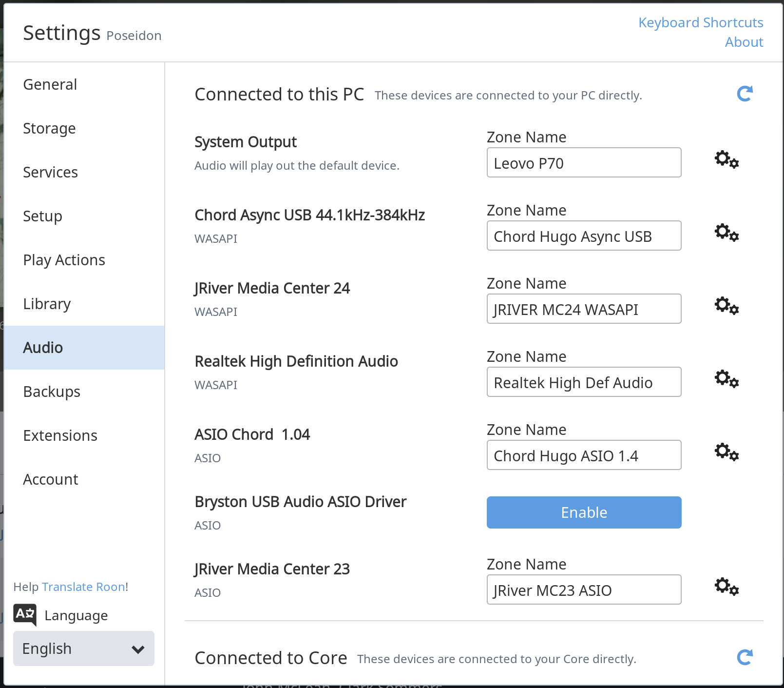Click the System Output device title

[x=246, y=142]
